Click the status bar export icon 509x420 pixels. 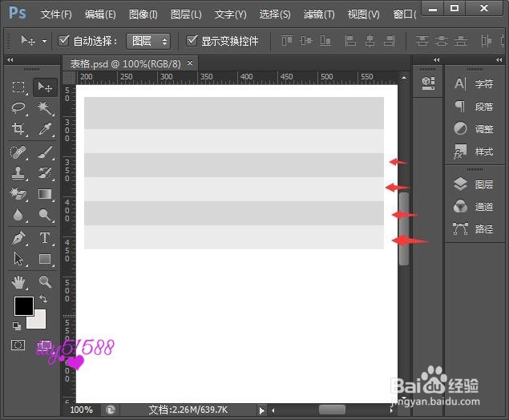pyautogui.click(x=111, y=410)
